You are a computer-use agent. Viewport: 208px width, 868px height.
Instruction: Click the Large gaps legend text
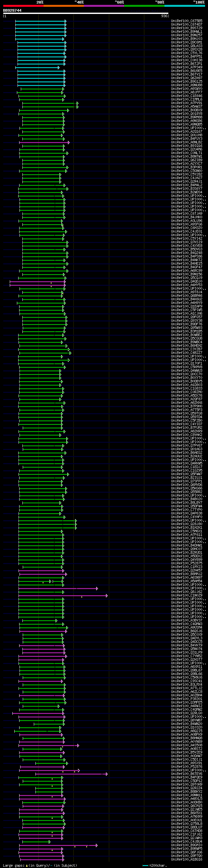tap(40, 865)
